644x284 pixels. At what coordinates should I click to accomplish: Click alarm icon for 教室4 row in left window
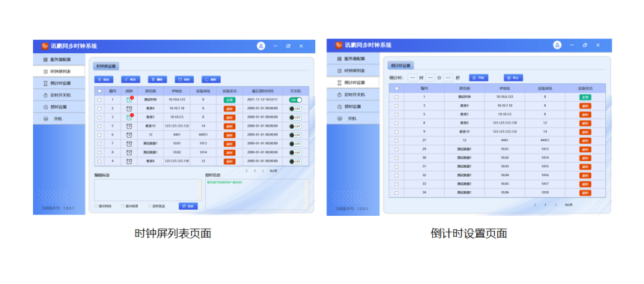point(130,109)
